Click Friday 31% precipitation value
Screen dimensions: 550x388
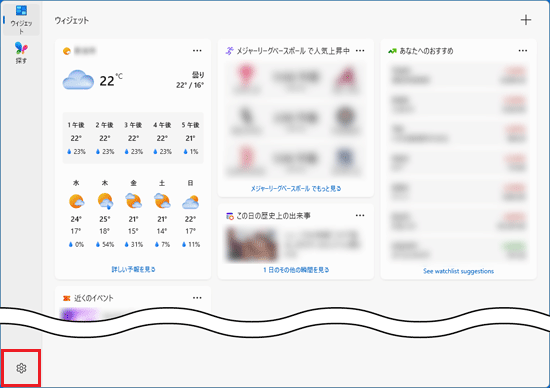(134, 245)
